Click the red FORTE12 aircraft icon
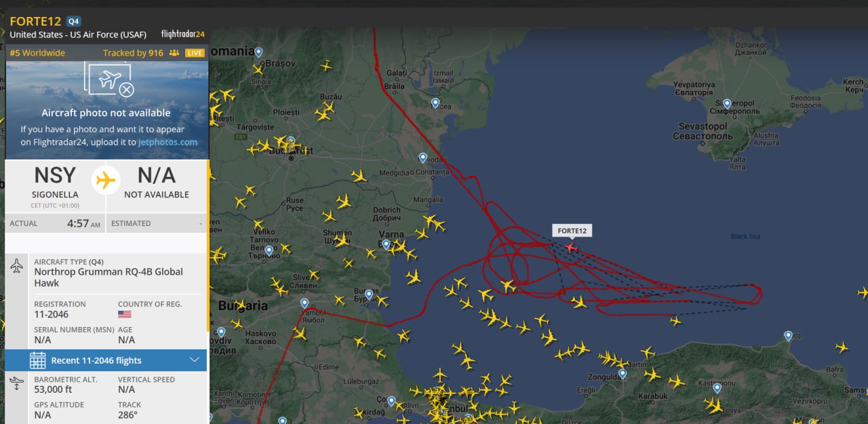Image resolution: width=868 pixels, height=424 pixels. coord(571,248)
